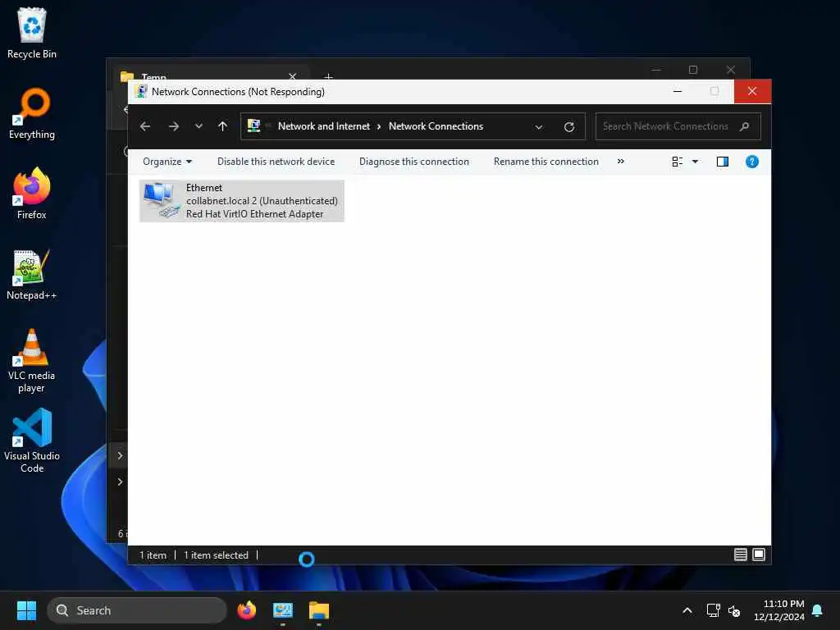Select the Everything desktop shortcut
This screenshot has width=840, height=630.
coord(32,113)
